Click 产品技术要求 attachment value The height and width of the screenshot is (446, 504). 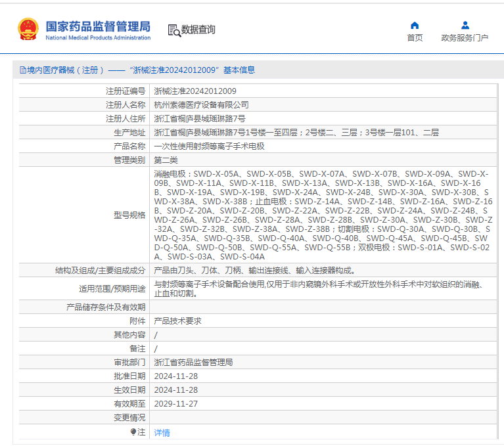pyautogui.click(x=178, y=321)
